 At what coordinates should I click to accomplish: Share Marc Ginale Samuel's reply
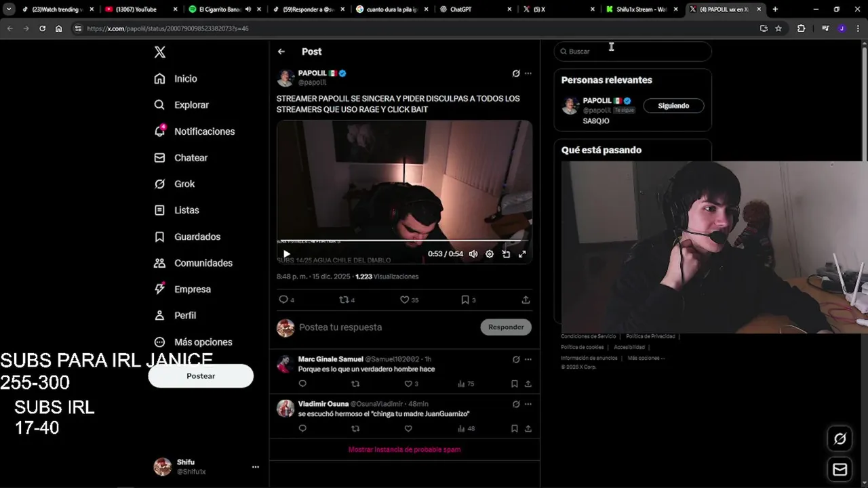(x=528, y=384)
